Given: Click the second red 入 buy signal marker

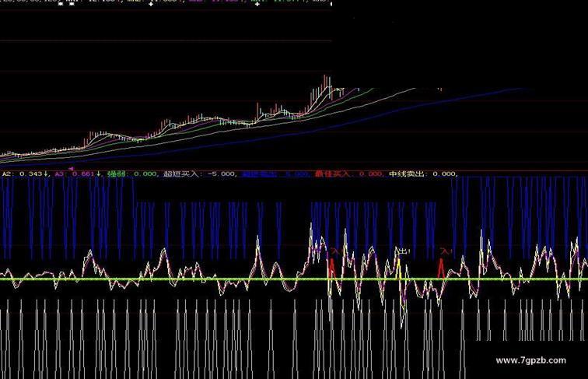Looking at the screenshot, I should pos(446,251).
